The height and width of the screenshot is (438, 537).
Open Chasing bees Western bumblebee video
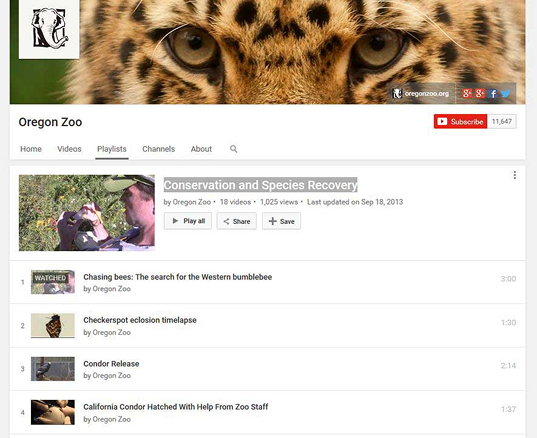177,277
